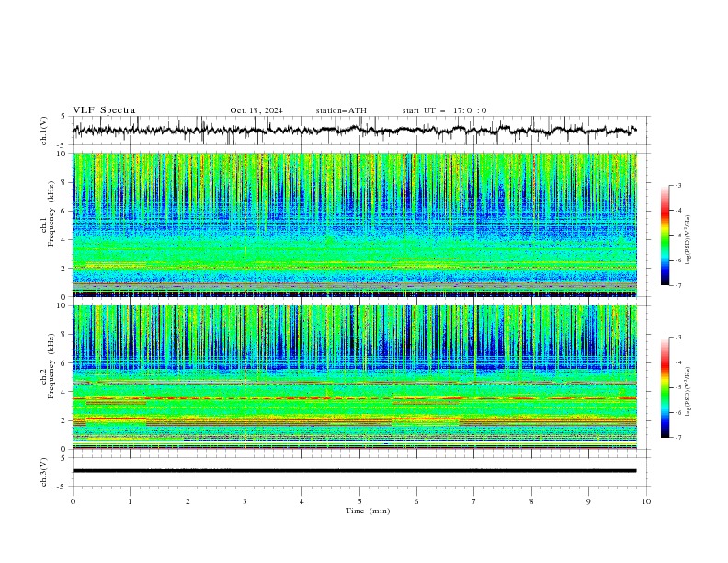Click the "VLF Spectra" title text
728x563 pixels.
[104, 110]
